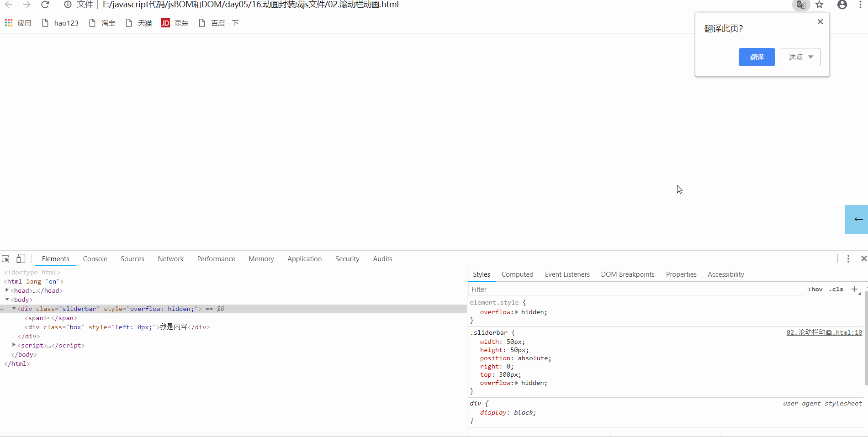Activate the DevTools inspect element tool
868x437 pixels.
point(6,259)
